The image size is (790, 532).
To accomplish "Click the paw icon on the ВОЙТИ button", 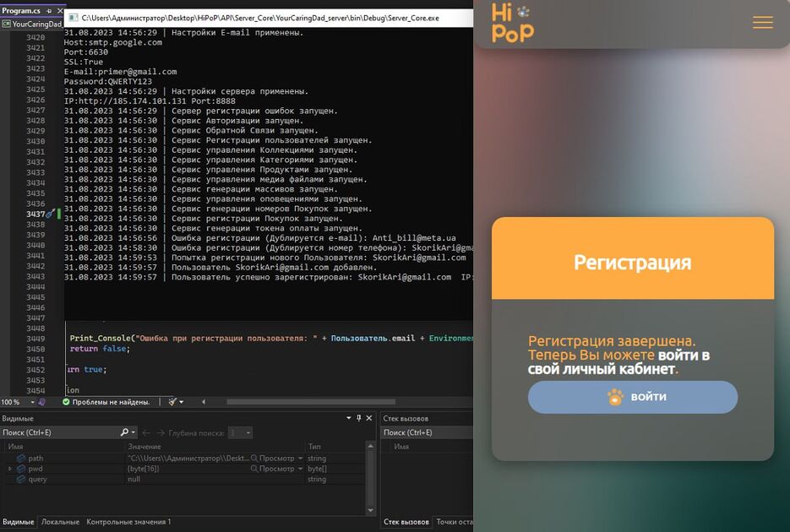I will (615, 397).
